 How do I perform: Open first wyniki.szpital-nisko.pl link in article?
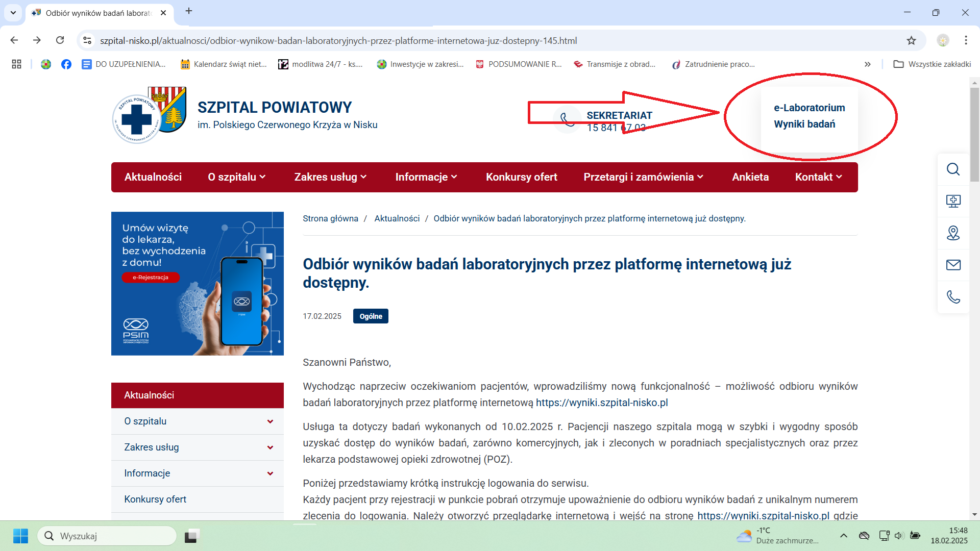[x=602, y=403]
